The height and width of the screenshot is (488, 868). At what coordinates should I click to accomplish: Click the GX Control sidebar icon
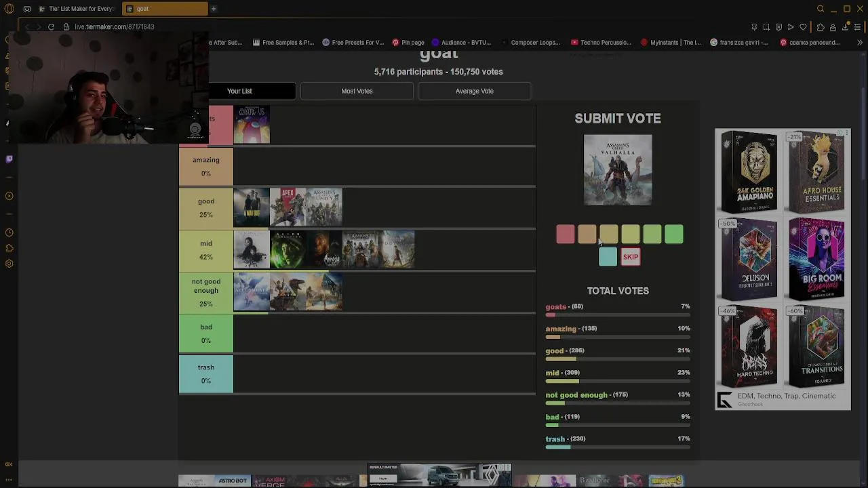pyautogui.click(x=9, y=464)
